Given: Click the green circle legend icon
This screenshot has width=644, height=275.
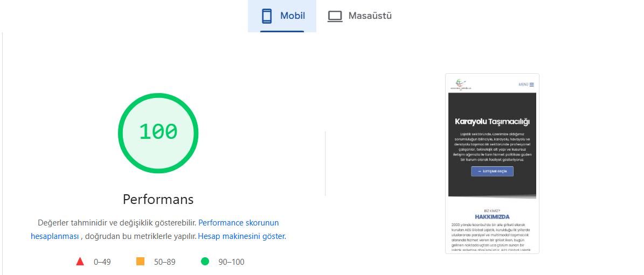Looking at the screenshot, I should (205, 261).
